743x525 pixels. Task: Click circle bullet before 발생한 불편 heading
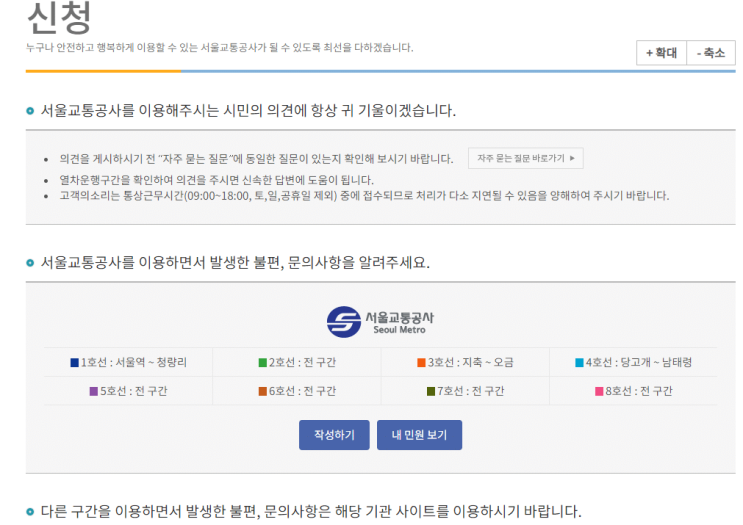coord(30,262)
